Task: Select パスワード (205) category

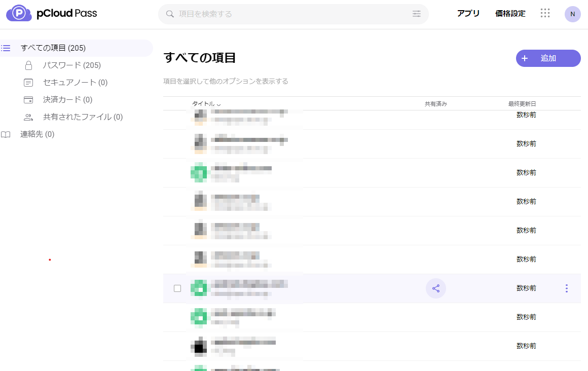Action: pos(71,65)
